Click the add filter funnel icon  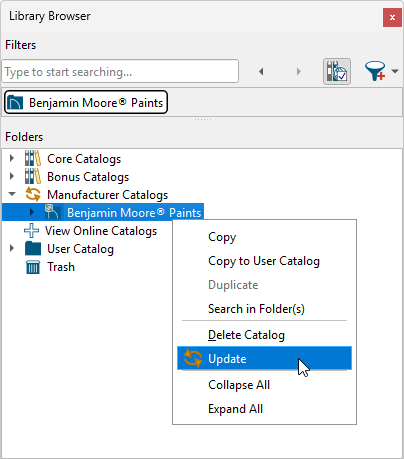point(375,71)
